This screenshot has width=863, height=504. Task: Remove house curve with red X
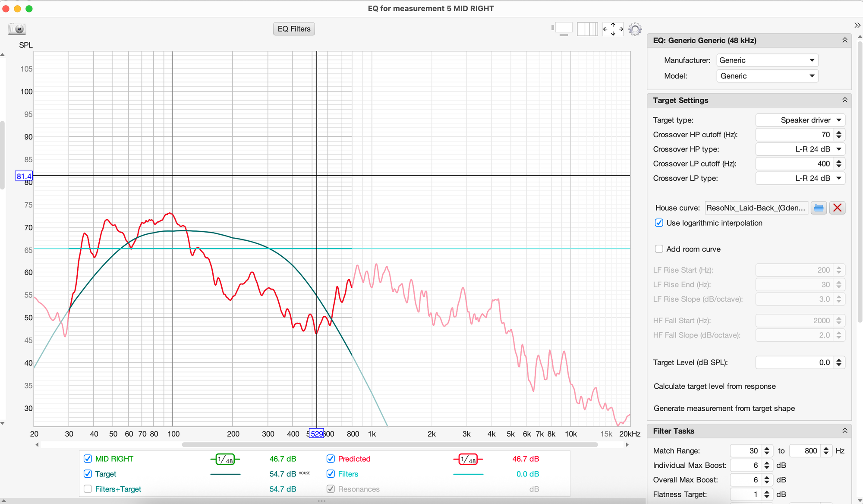pyautogui.click(x=837, y=208)
